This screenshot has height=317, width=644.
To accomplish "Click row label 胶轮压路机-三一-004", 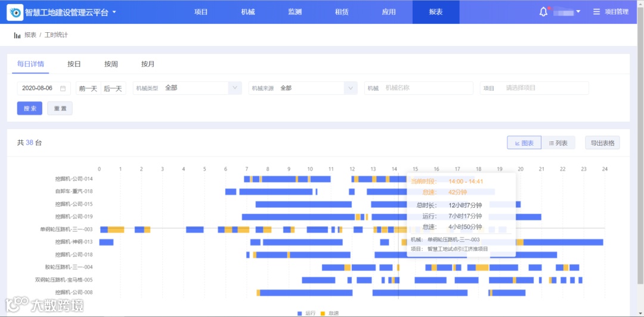I will 69,267.
